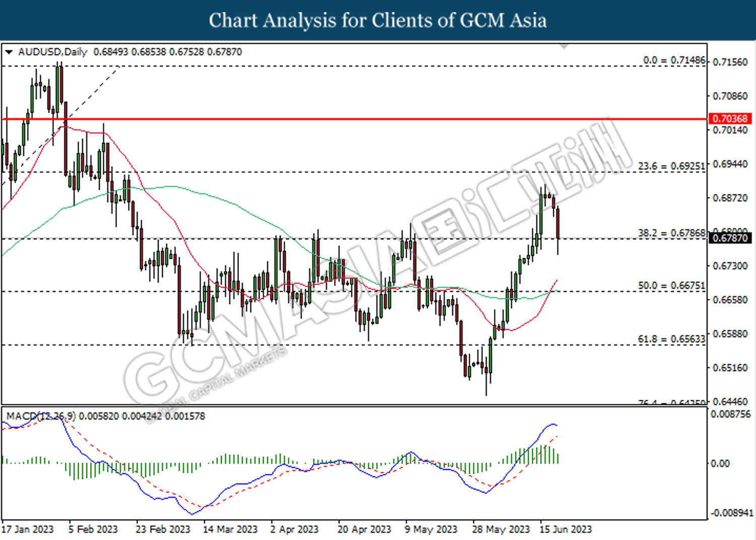The width and height of the screenshot is (756, 540).
Task: Click the 0.70860 price axis value
Action: (730, 96)
